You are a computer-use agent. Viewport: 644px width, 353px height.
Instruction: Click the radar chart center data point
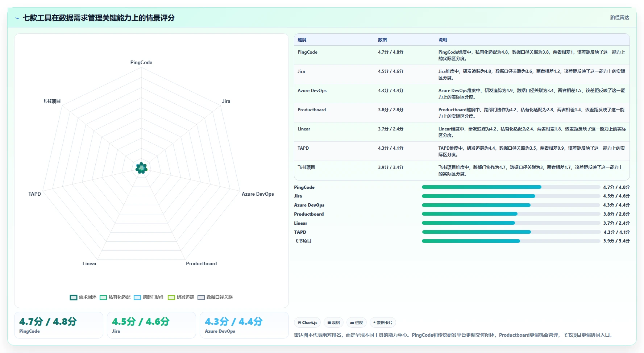[x=141, y=168]
